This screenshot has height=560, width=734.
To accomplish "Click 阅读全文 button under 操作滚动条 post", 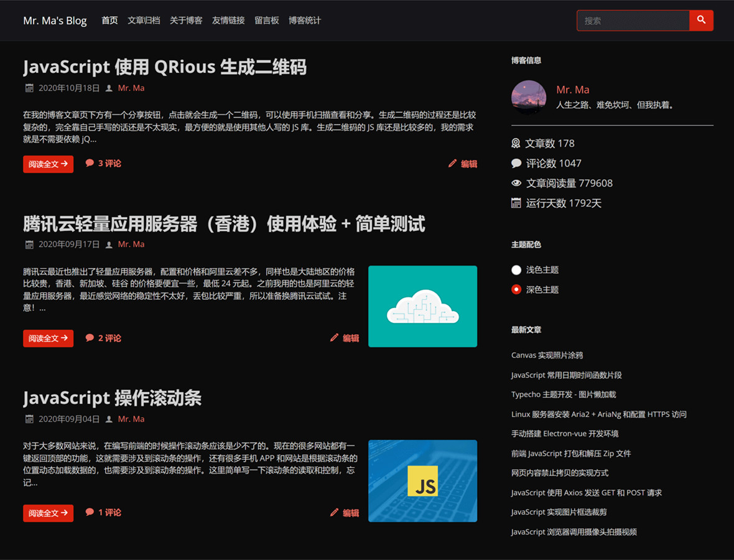I will point(49,513).
